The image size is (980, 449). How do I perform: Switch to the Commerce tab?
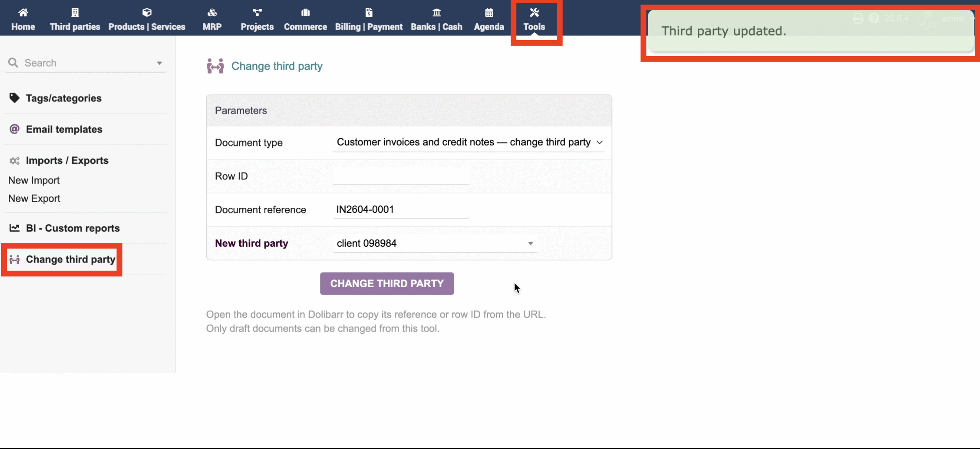coord(305,12)
